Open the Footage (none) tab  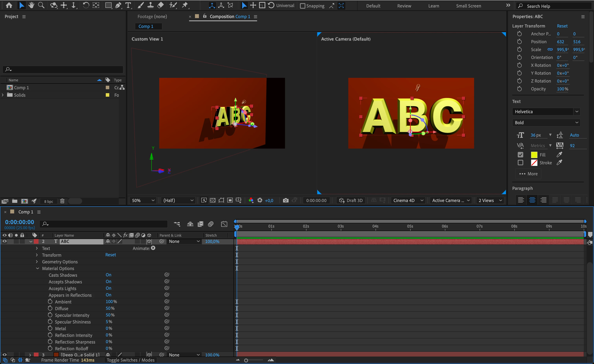tap(152, 16)
